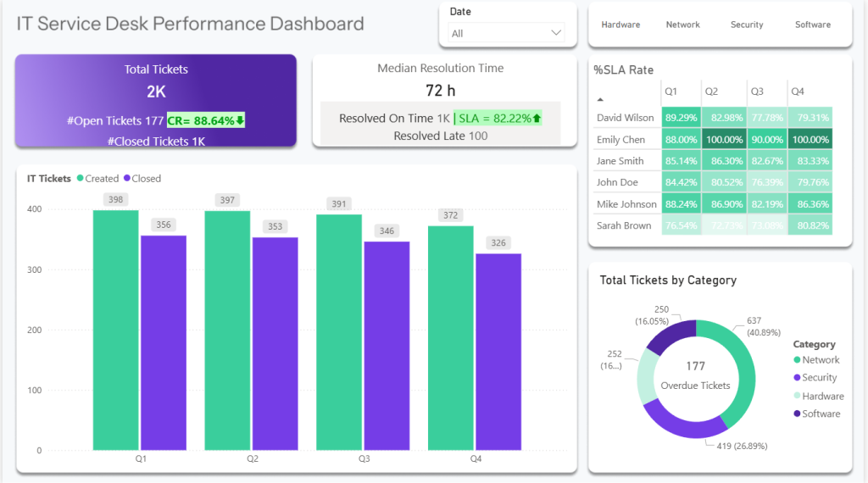The image size is (868, 483).
Task: Select the Emily Chen row label
Action: 620,140
